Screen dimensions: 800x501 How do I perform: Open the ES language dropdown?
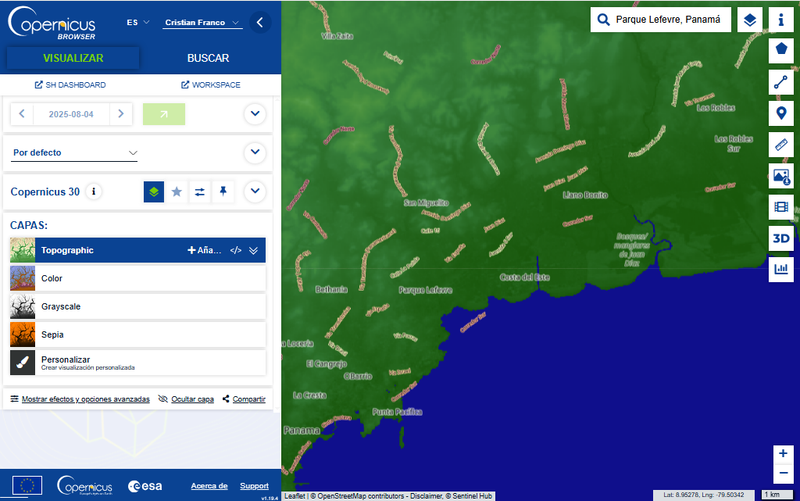[138, 22]
